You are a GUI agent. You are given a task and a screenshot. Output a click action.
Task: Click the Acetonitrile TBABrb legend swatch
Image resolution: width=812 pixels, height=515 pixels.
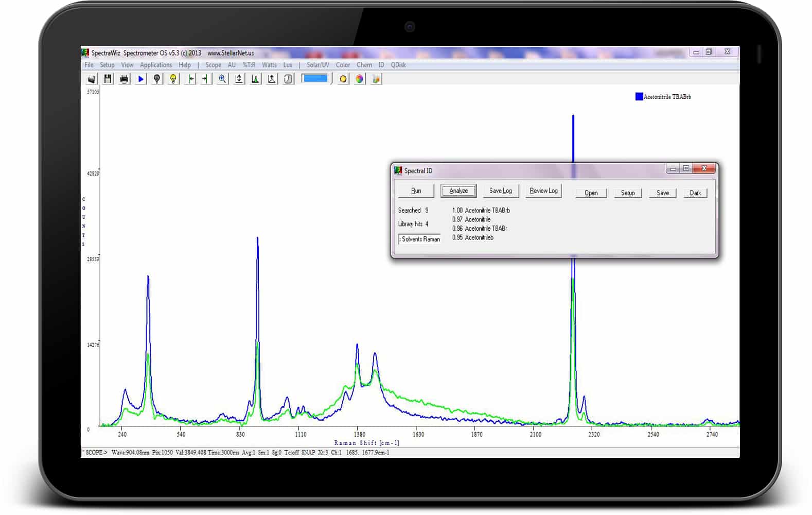click(x=639, y=96)
